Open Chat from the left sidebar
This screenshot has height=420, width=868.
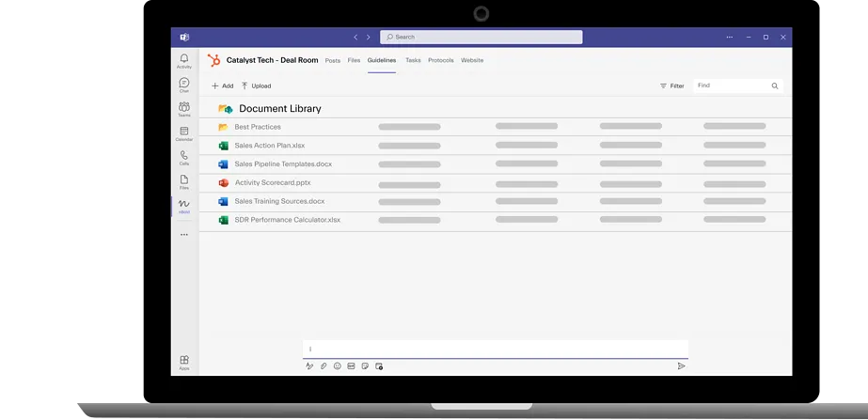(184, 85)
